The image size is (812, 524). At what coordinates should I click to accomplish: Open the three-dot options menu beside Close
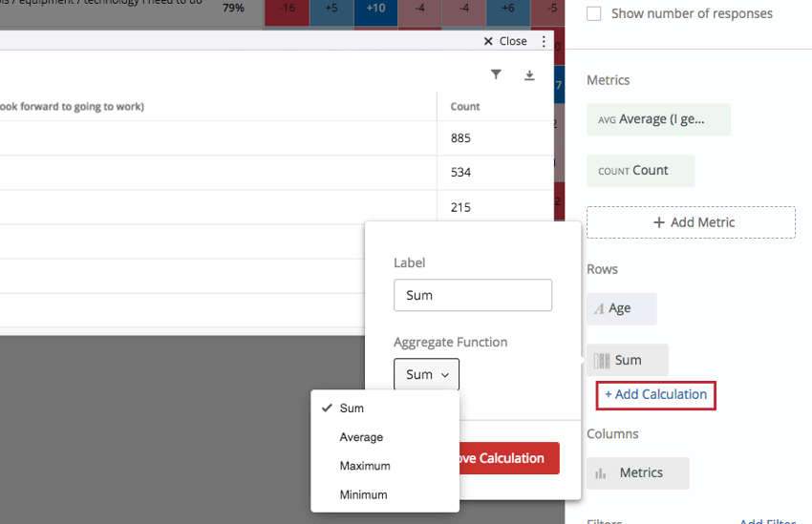544,41
